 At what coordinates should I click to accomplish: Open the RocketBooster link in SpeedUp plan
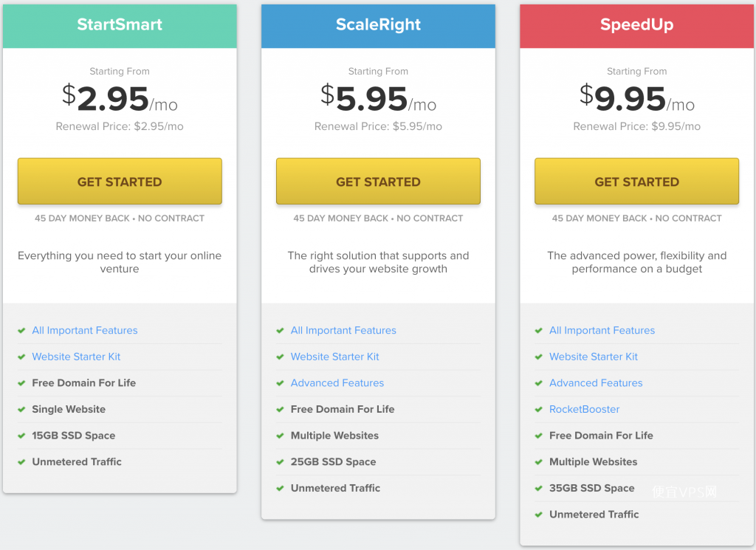click(584, 409)
